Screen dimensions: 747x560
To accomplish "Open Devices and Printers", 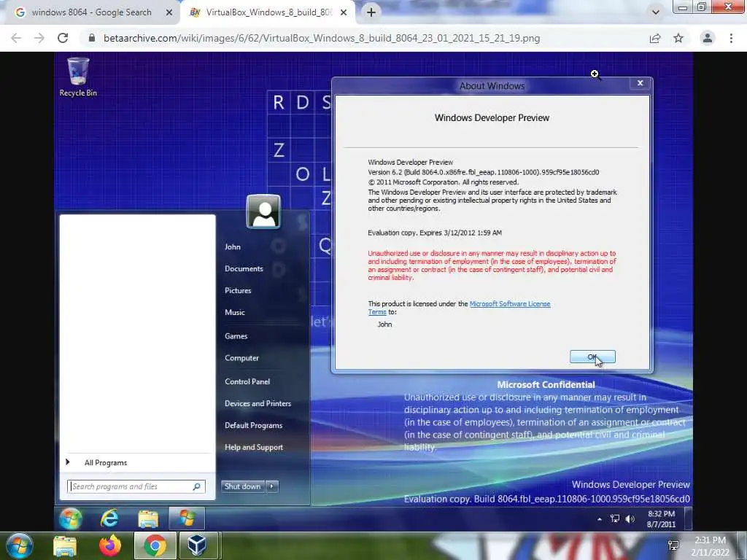I will click(258, 403).
